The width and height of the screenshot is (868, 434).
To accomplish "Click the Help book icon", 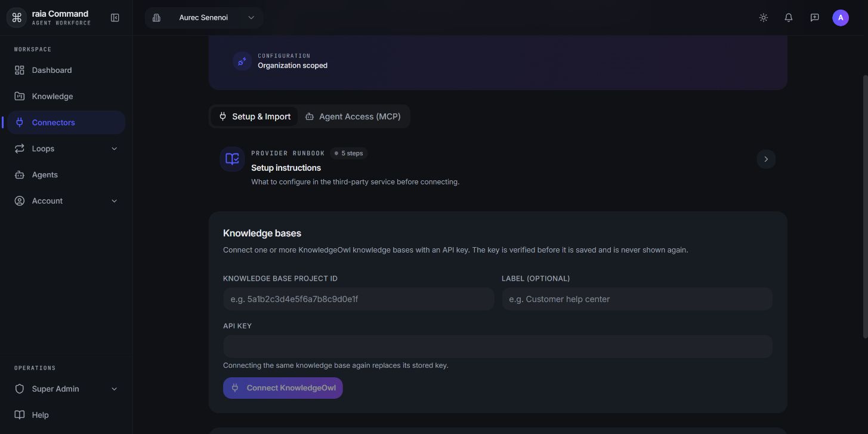I will pos(20,415).
